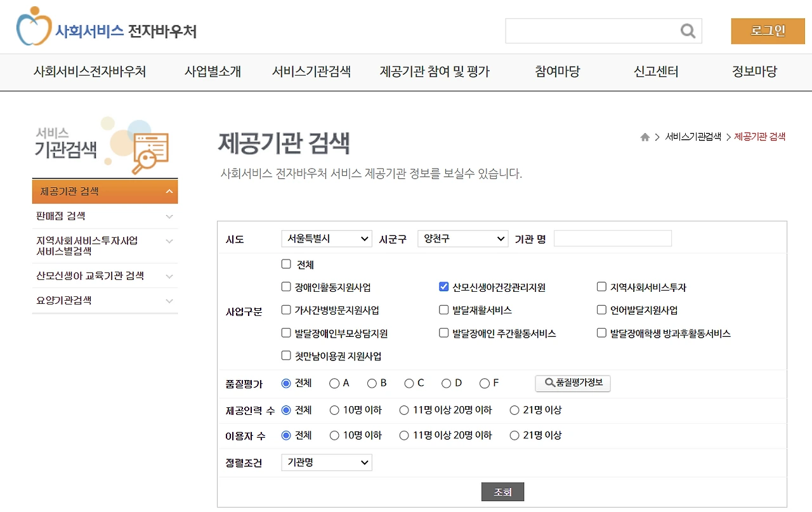Check the 전체 checkbox under 사업구분
The width and height of the screenshot is (812, 512).
[285, 264]
